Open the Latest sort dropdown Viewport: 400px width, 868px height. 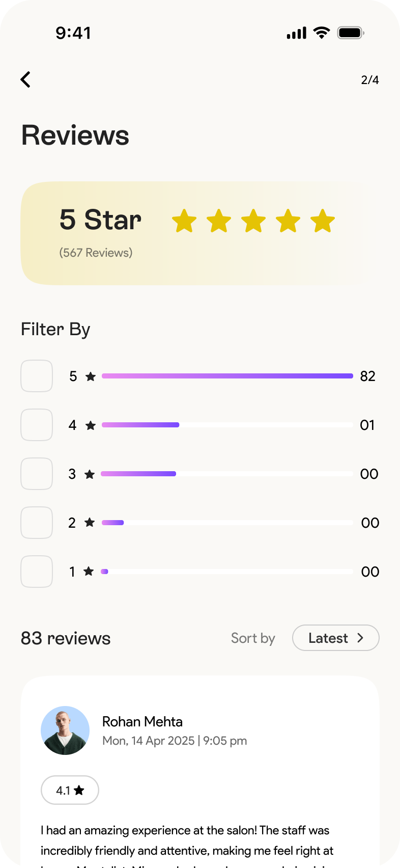335,638
